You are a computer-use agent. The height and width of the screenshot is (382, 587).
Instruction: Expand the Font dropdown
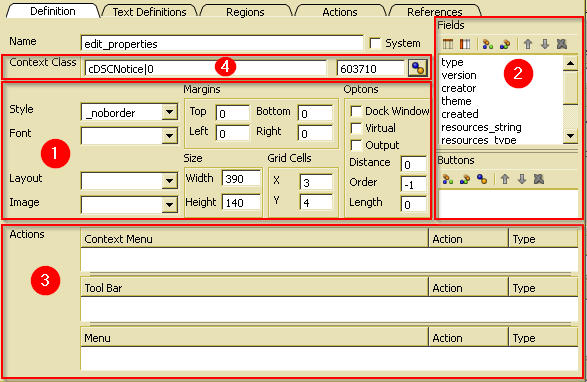coord(170,136)
